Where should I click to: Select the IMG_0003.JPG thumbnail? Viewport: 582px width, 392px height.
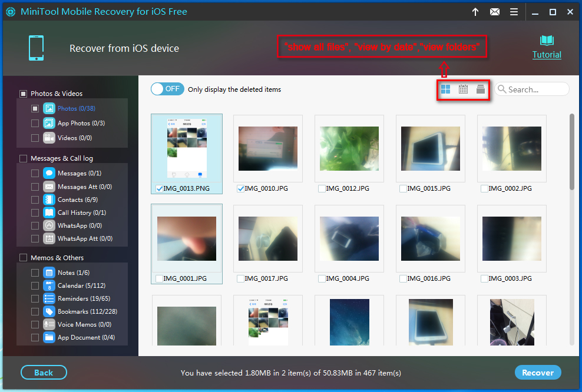click(512, 238)
